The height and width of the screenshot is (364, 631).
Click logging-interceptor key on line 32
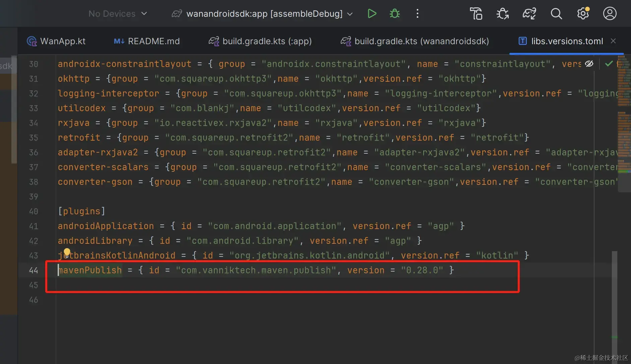click(109, 93)
